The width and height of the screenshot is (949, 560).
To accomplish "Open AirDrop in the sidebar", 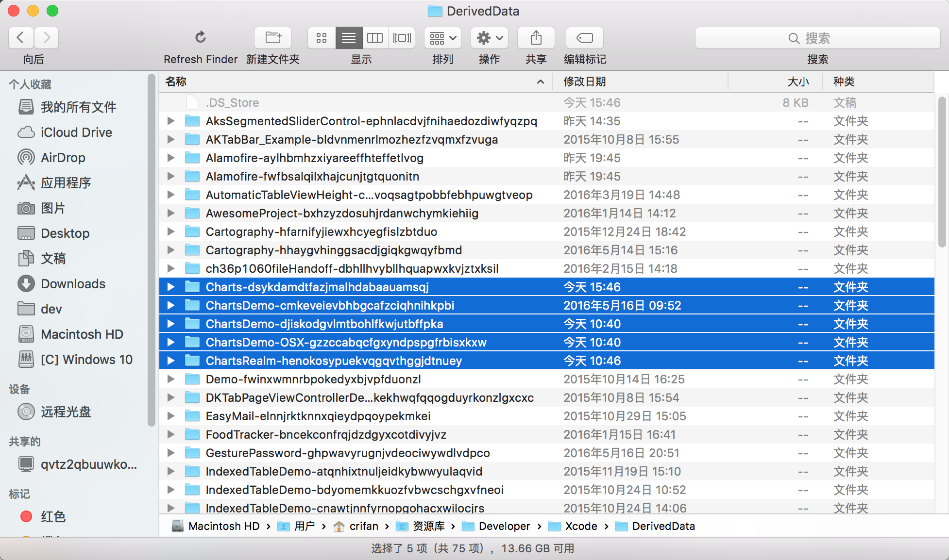I will [x=63, y=158].
